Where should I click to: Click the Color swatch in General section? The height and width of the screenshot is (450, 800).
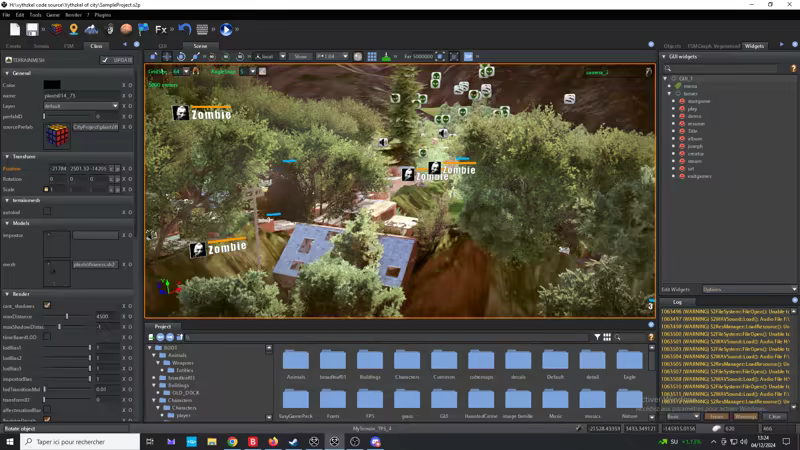[x=52, y=85]
